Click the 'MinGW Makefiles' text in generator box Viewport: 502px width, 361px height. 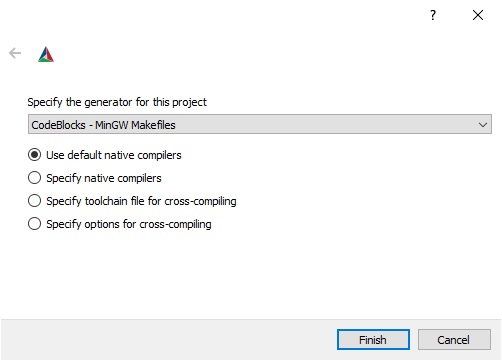[x=135, y=125]
